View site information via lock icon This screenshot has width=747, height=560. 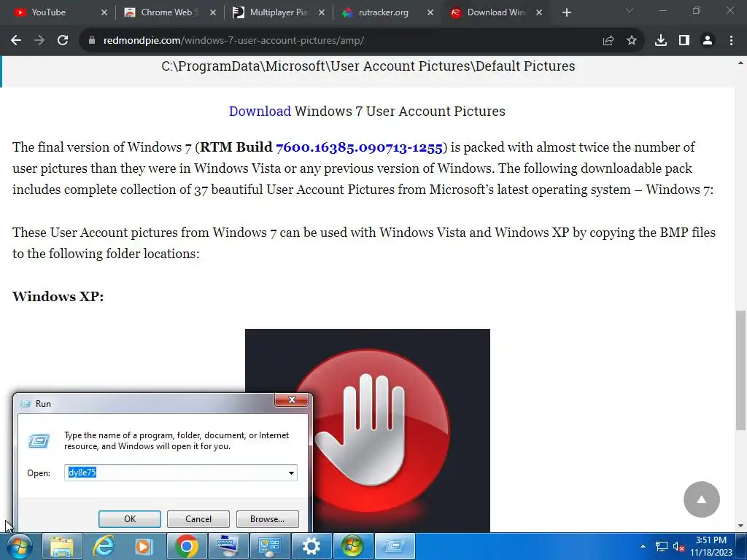click(92, 41)
